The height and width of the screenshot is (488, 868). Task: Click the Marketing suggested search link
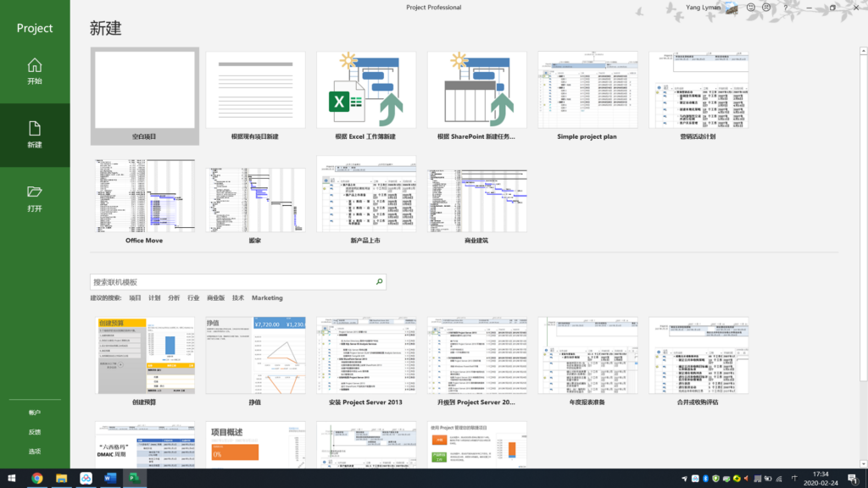(267, 297)
